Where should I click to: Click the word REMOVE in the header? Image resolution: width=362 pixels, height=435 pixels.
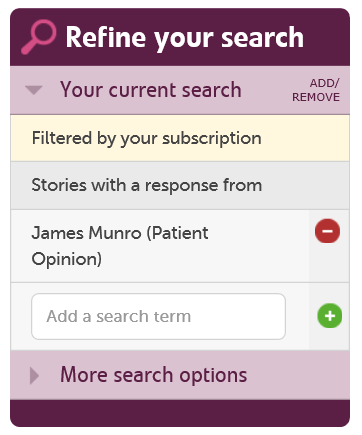point(316,97)
